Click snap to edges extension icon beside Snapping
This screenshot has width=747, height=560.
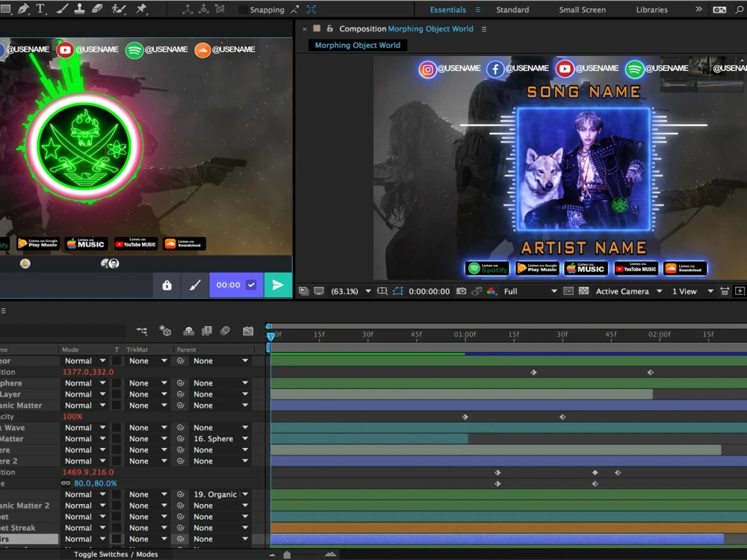295,9
